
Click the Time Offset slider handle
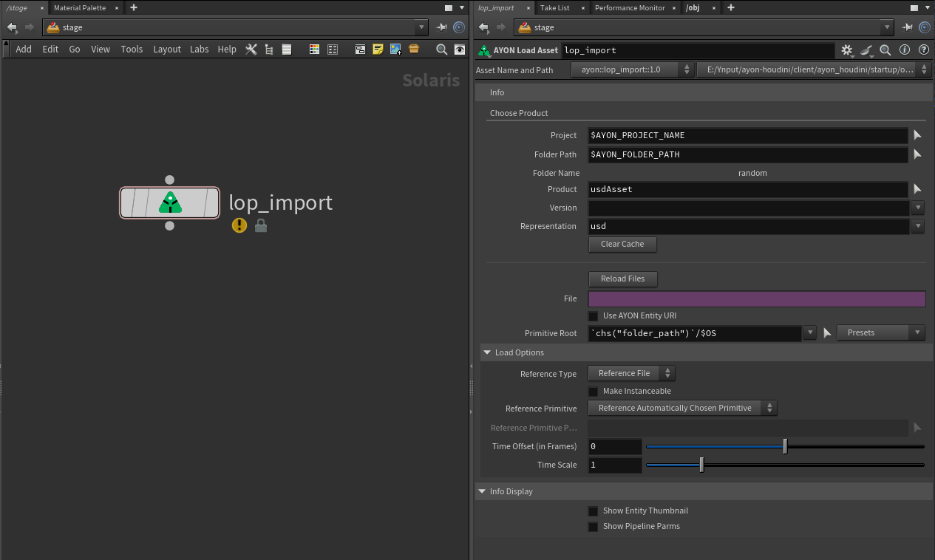point(785,446)
